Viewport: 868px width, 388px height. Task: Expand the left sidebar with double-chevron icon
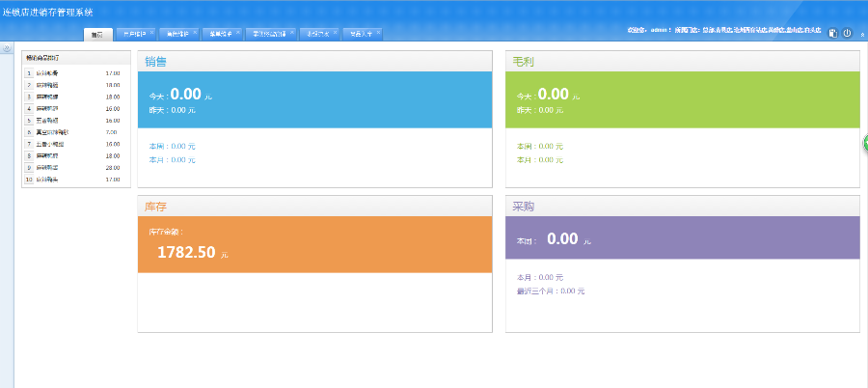(x=7, y=48)
